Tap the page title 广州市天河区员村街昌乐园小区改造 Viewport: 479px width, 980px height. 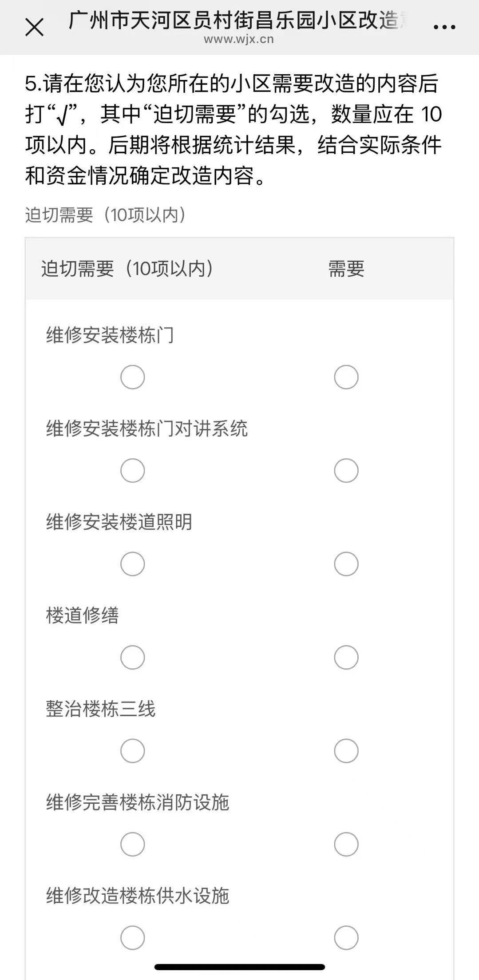click(235, 20)
